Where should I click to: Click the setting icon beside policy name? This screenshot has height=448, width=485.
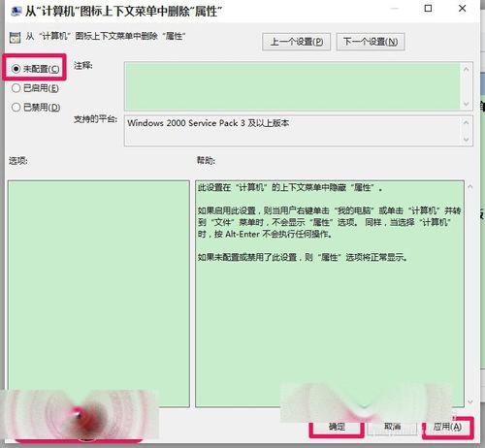point(15,38)
